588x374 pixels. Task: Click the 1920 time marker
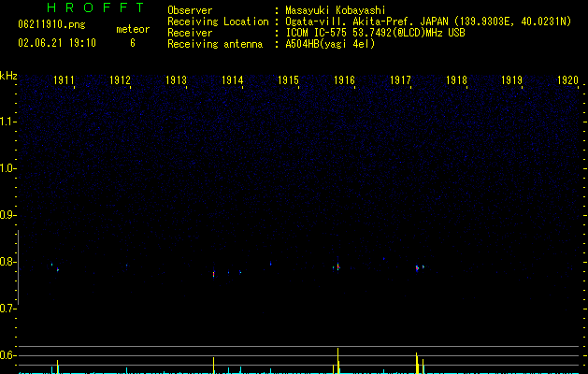pos(568,80)
